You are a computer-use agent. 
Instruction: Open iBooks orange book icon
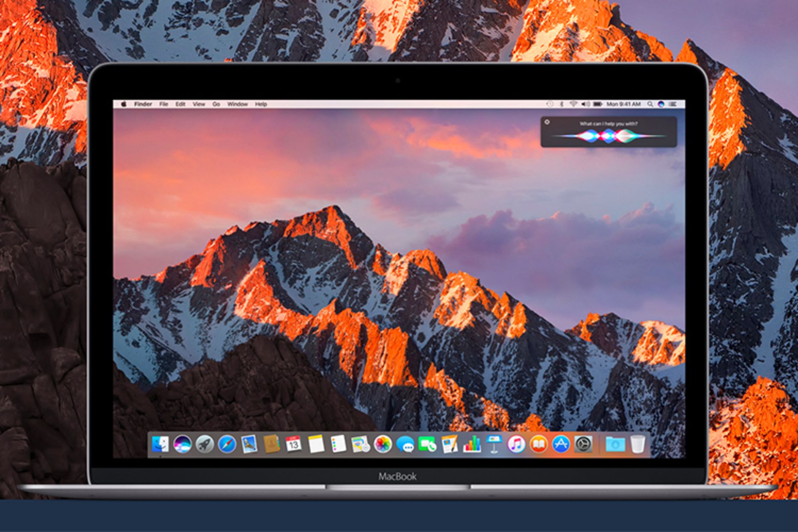tap(539, 444)
